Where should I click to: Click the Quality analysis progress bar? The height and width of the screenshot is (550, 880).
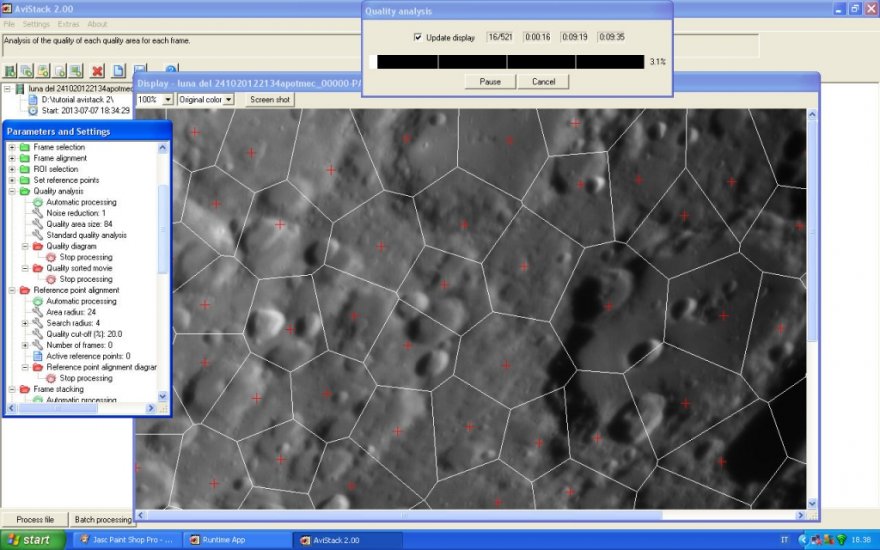coord(507,62)
